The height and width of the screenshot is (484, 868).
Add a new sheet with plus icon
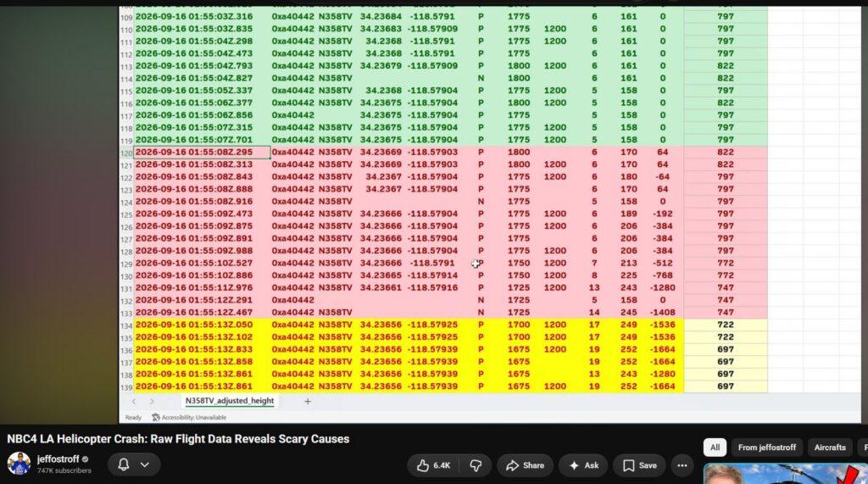[307, 402]
